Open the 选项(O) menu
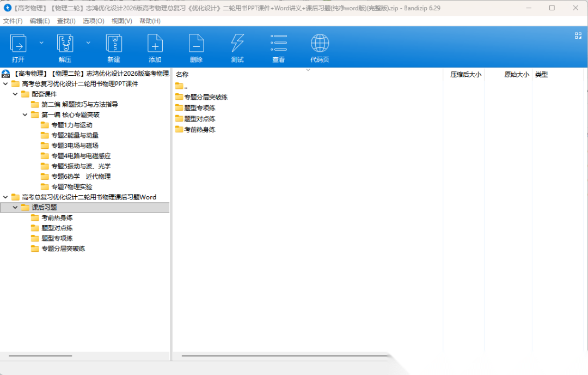The height and width of the screenshot is (375, 588). pos(93,21)
